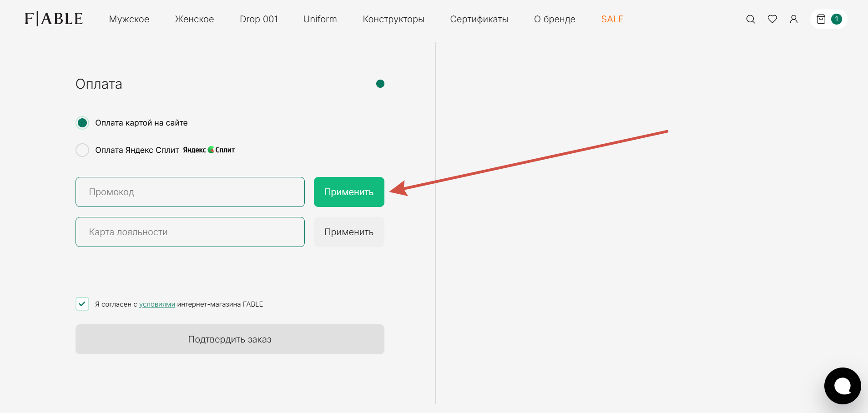Open the Женское menu

[x=194, y=19]
